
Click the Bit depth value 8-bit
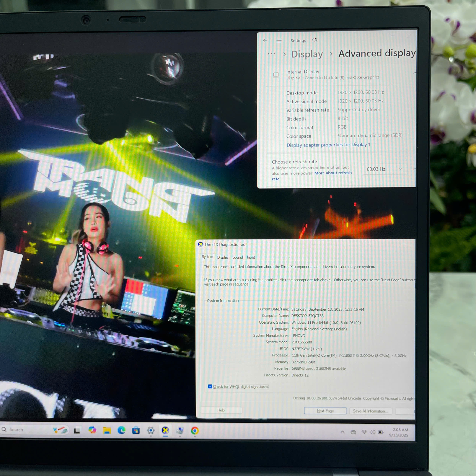pos(343,118)
